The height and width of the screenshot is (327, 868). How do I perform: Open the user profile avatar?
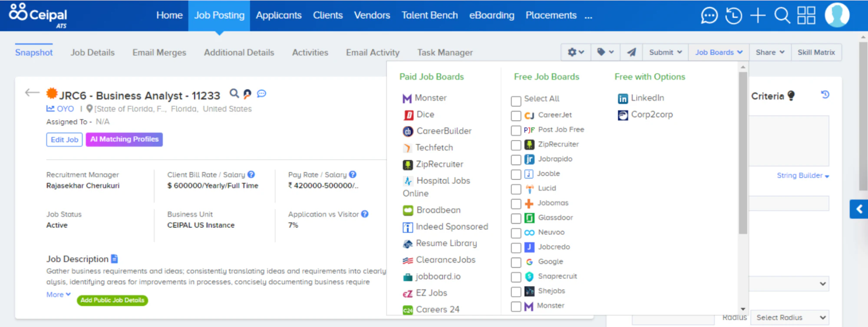pyautogui.click(x=837, y=15)
